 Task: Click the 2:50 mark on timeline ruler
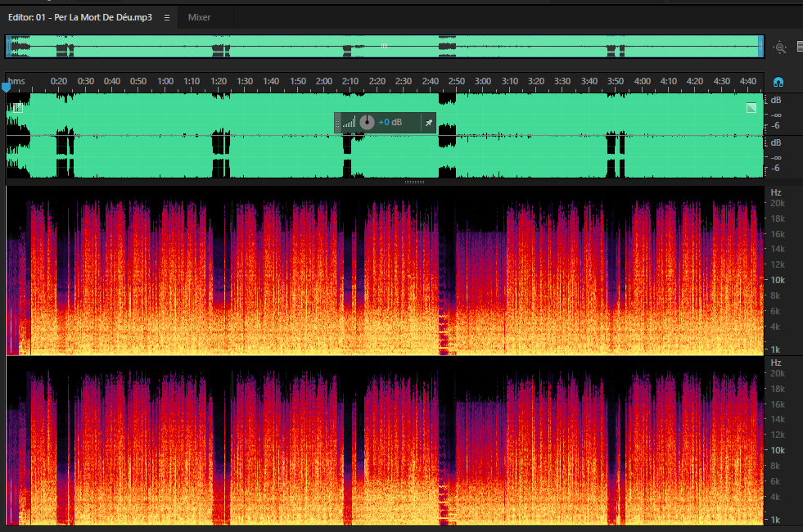pyautogui.click(x=456, y=81)
